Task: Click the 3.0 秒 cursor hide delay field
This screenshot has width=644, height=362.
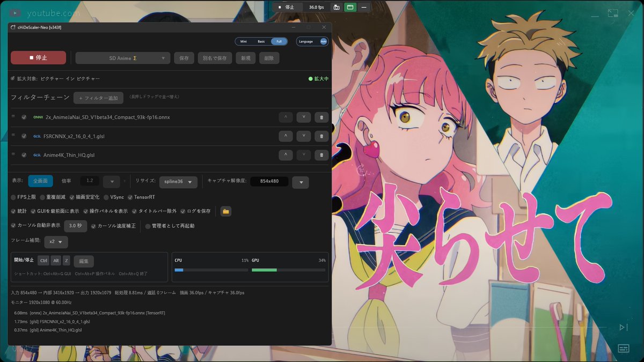Action: pos(76,226)
